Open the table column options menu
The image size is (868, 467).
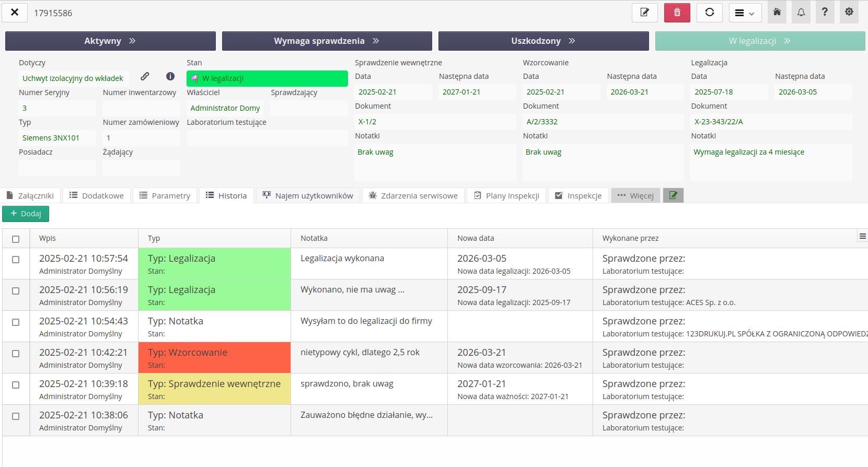[x=862, y=237]
